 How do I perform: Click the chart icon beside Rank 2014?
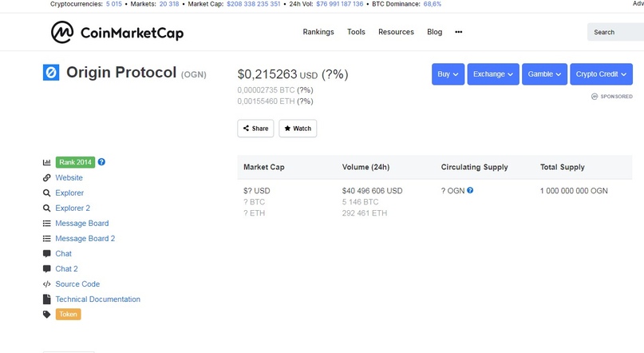coord(47,162)
